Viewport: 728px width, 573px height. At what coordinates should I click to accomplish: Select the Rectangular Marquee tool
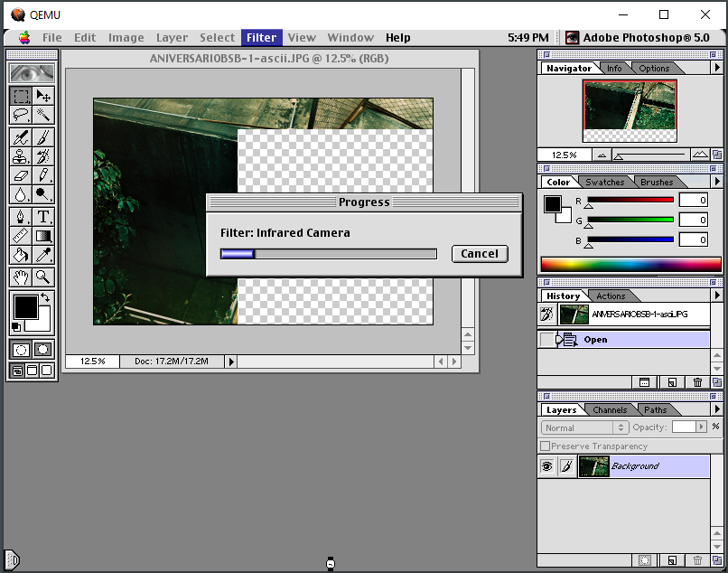coord(21,96)
